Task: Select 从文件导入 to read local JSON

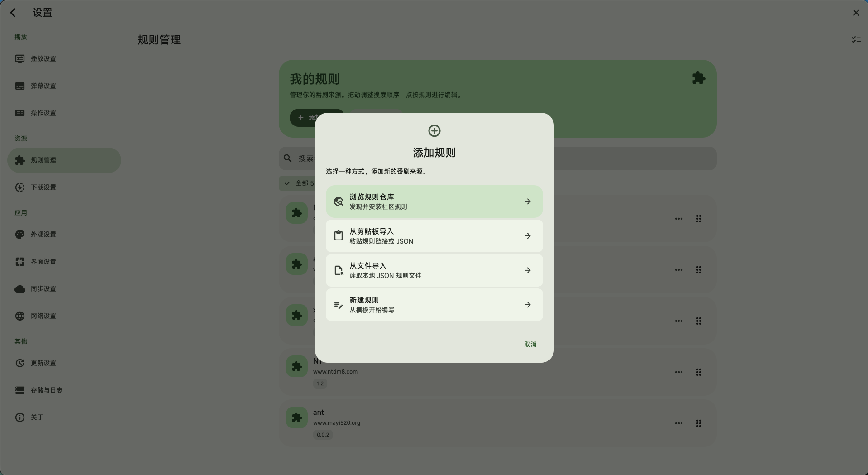Action: (434, 270)
